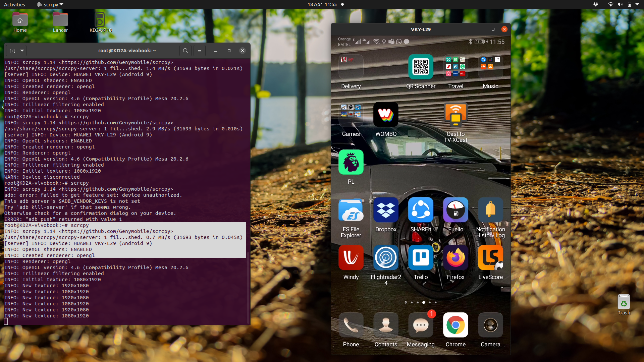Image resolution: width=644 pixels, height=362 pixels.
Task: Open the Music folder on phone
Action: coord(490,67)
